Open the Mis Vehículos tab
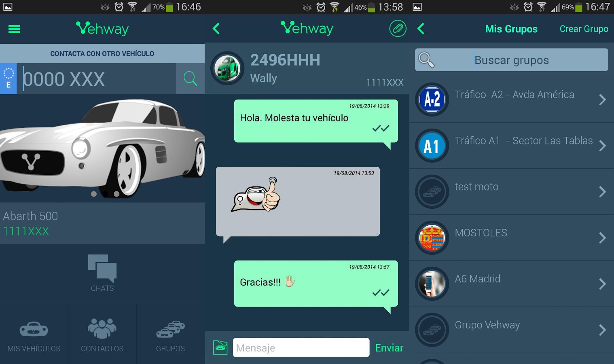This screenshot has width=614, height=364. [x=34, y=335]
